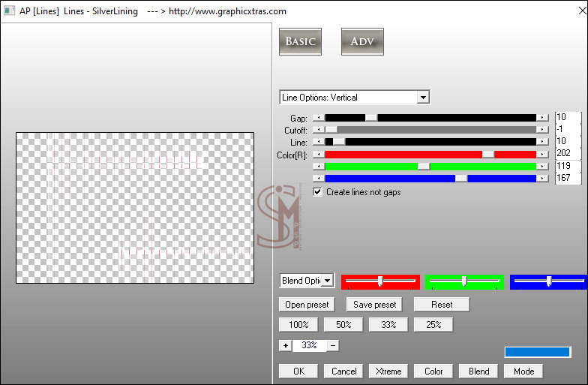588x385 pixels.
Task: Click the Save preset button
Action: tap(374, 305)
